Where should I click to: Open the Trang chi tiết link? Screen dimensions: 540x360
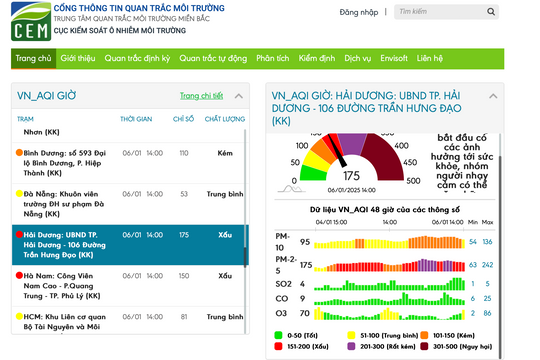click(x=201, y=96)
